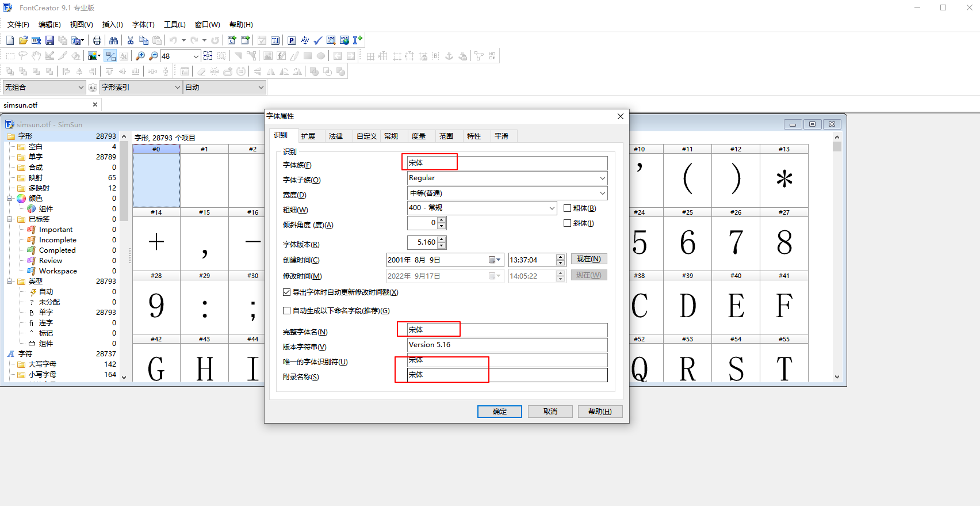Open the 无组合 dropdown

(x=44, y=87)
